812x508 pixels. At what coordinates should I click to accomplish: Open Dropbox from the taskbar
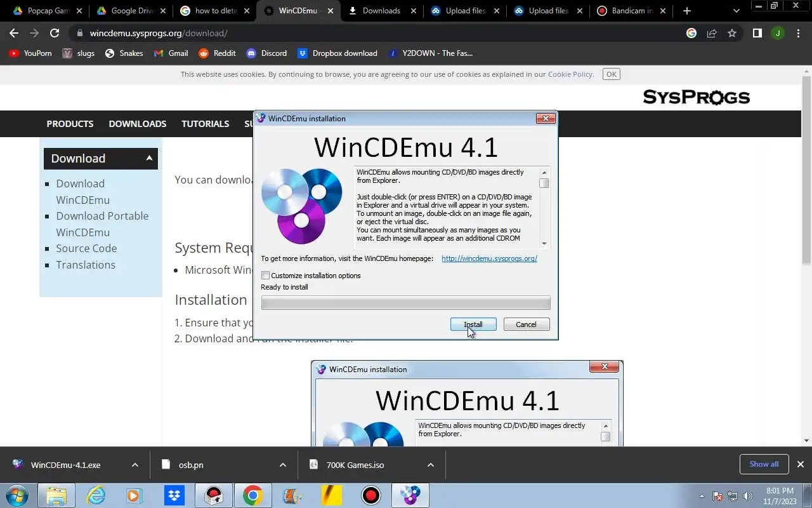point(174,495)
